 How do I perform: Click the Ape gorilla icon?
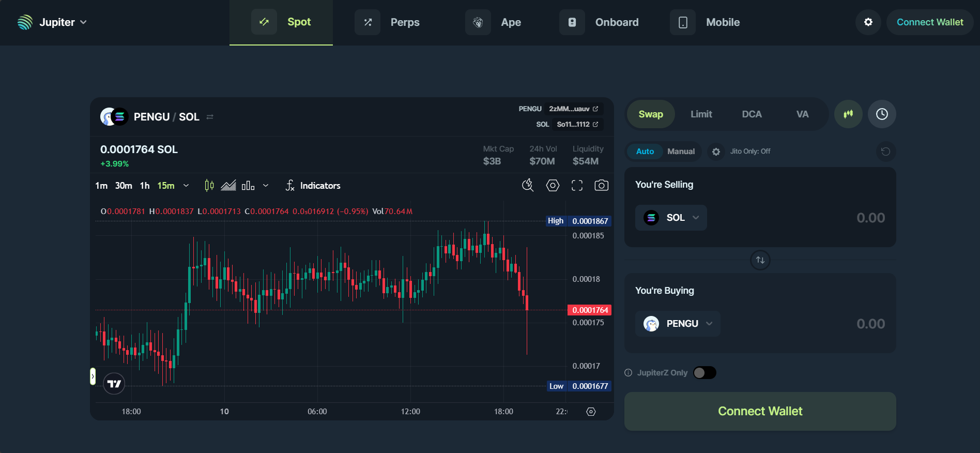478,22
